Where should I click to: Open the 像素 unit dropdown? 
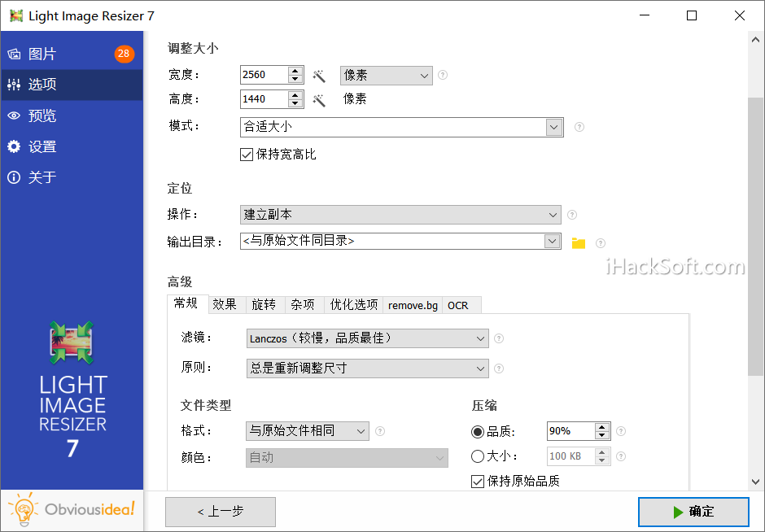pyautogui.click(x=386, y=76)
